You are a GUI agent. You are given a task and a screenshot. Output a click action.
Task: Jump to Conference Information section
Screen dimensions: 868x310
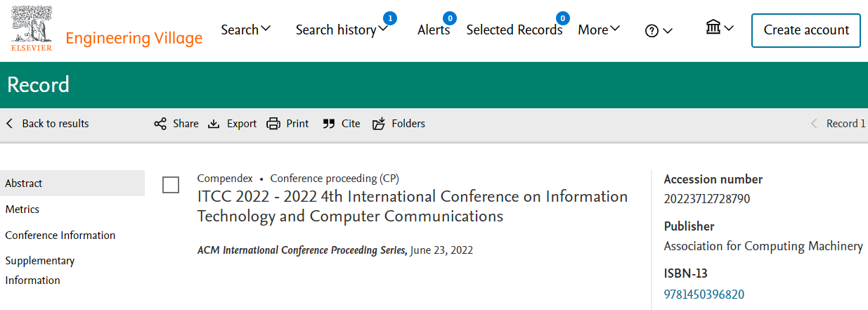point(60,235)
